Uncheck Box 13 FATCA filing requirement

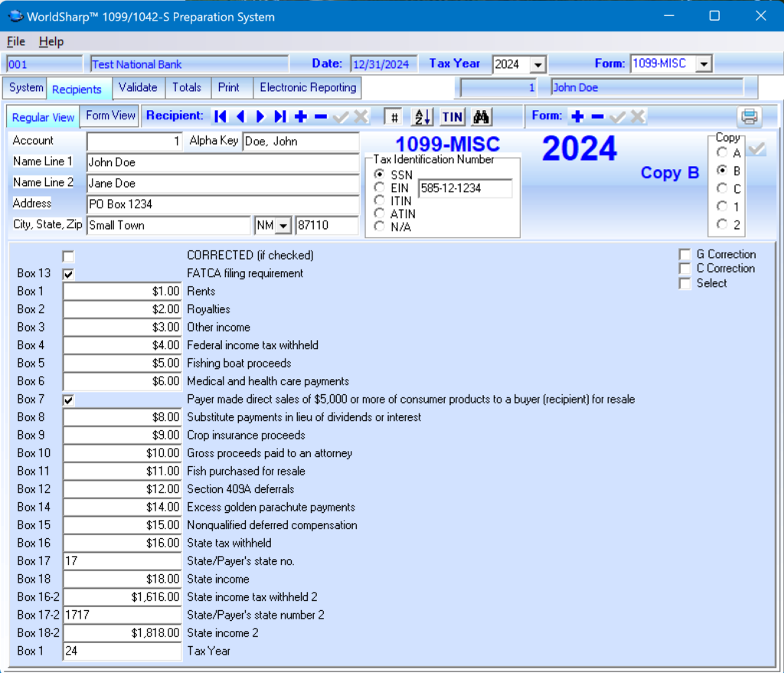pyautogui.click(x=68, y=274)
